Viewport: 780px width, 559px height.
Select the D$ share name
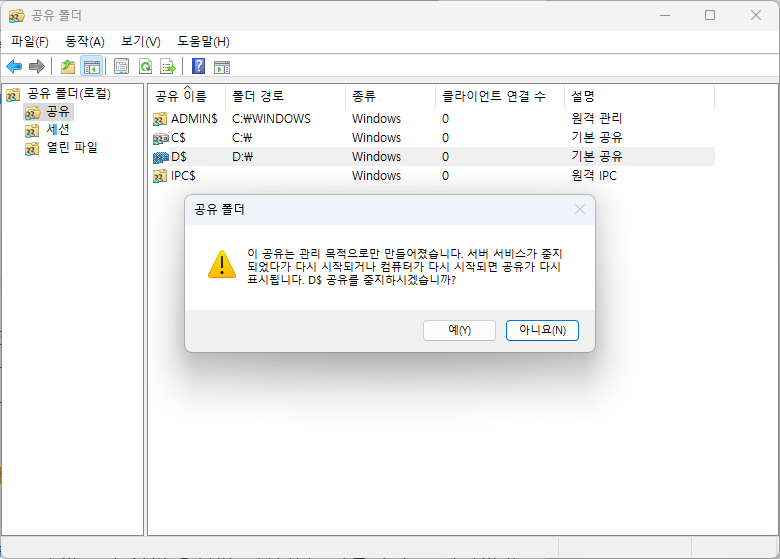coord(179,157)
